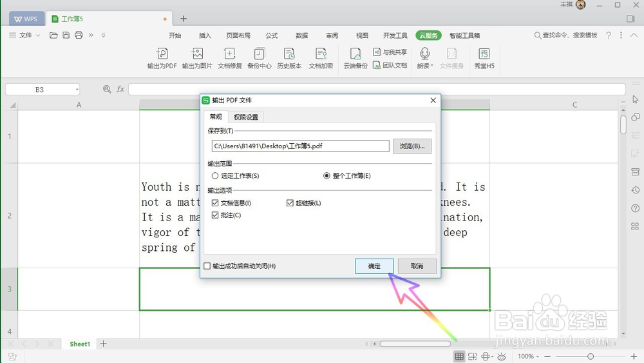Screen dimensions: 644x363
Task: Open a new document tab with plus
Action: coord(184,19)
